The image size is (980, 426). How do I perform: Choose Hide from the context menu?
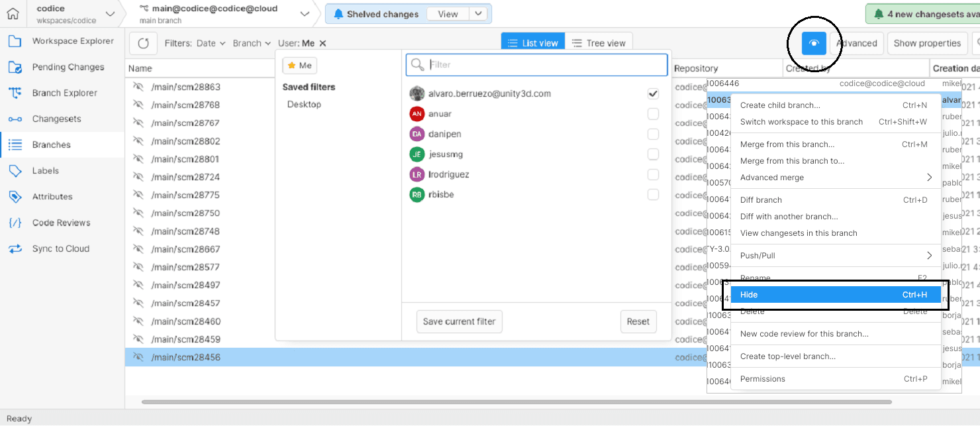tap(835, 295)
